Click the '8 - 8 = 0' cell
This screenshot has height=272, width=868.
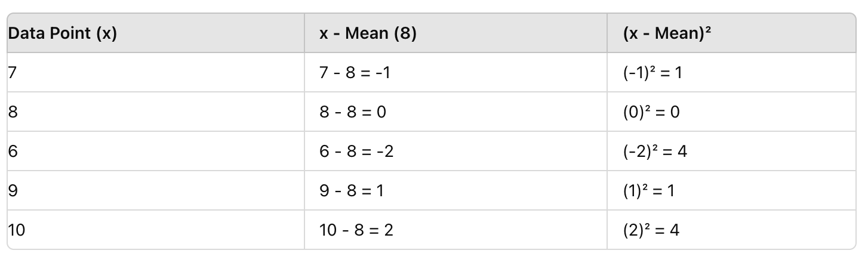pyautogui.click(x=352, y=112)
